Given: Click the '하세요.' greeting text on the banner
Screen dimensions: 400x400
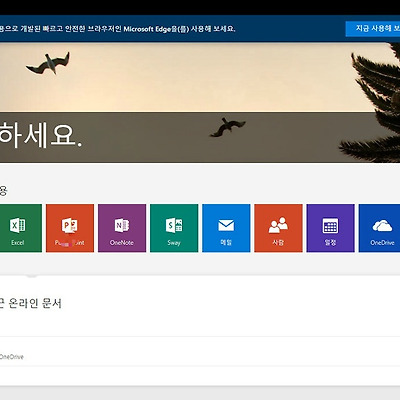Looking at the screenshot, I should pyautogui.click(x=41, y=136).
